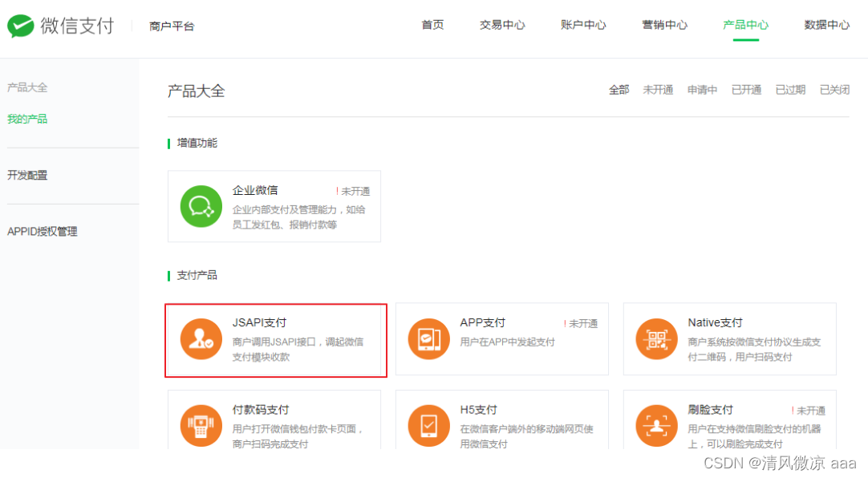Click the 产品大全 page title
Viewport: 868px width, 478px height.
(x=197, y=91)
